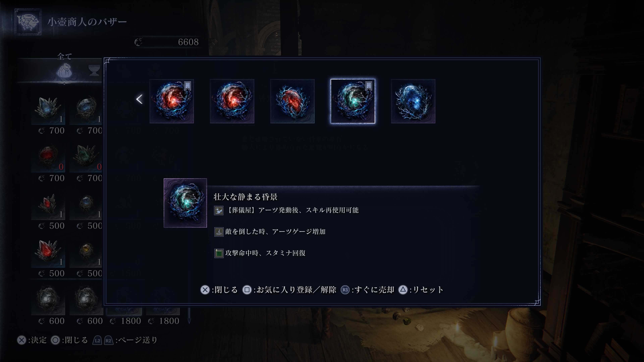Select the red coral relic thumbnail
Viewport: 644px width, 362px height.
(292, 101)
